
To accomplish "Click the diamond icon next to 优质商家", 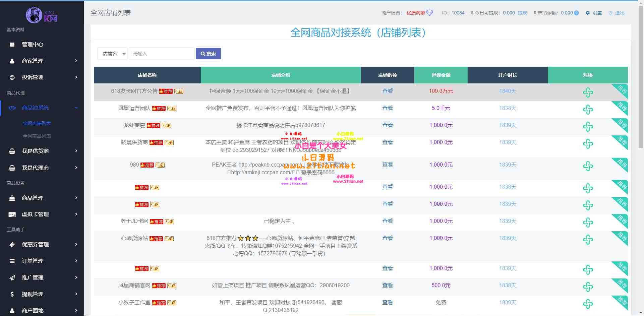I will click(x=430, y=13).
